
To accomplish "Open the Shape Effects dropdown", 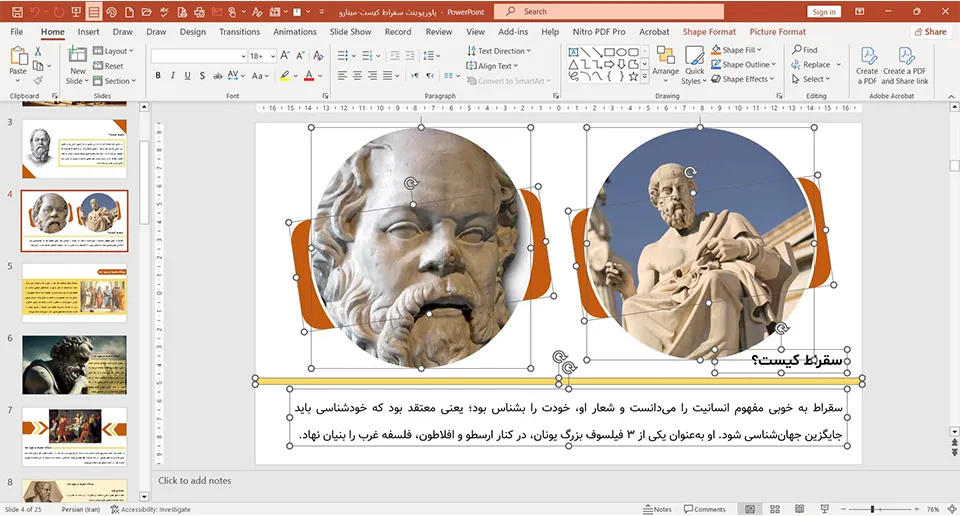I will click(743, 79).
